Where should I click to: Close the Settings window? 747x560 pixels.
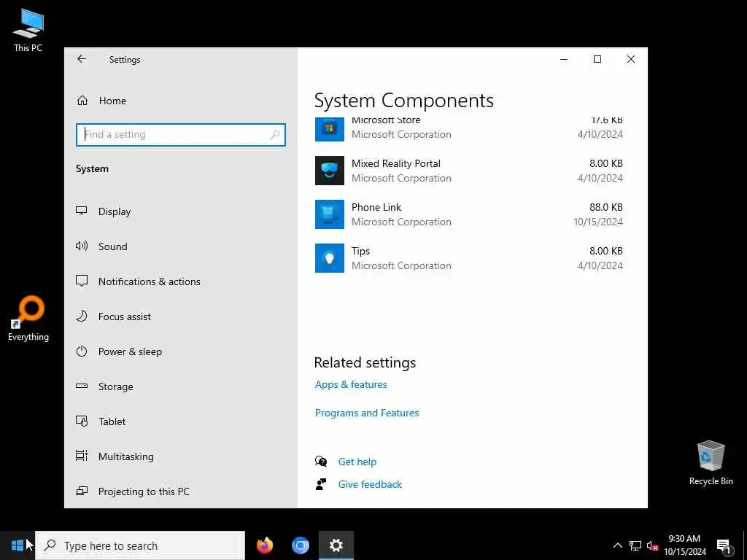tap(631, 59)
